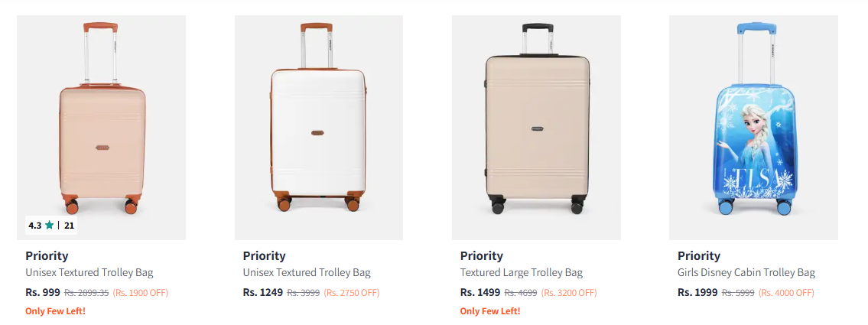868x325 pixels.
Task: Open the Unisex Textured Trolley Bag title priced Rs. 1249
Action: tap(307, 273)
